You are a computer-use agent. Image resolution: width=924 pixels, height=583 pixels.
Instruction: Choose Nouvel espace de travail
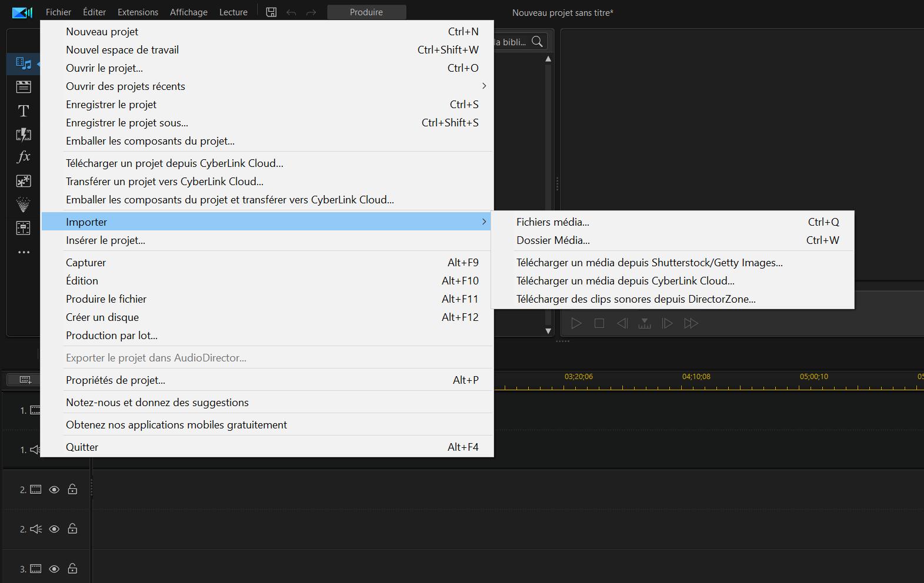point(266,50)
